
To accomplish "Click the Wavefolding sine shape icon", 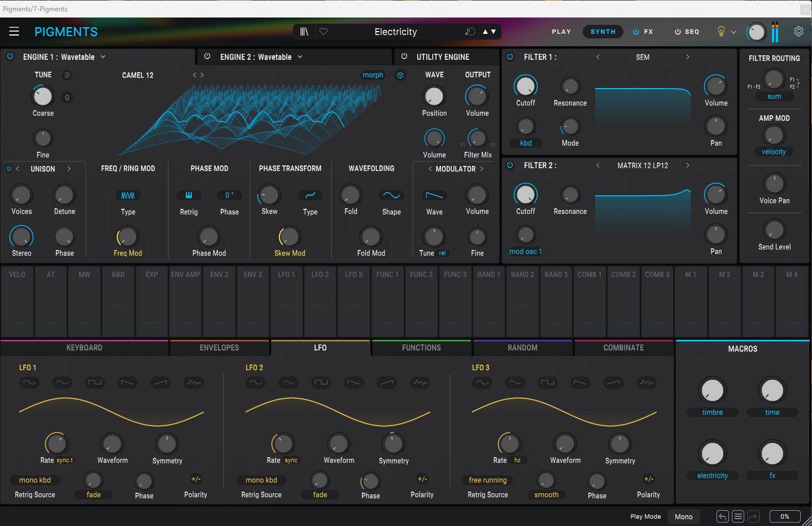I will 391,195.
